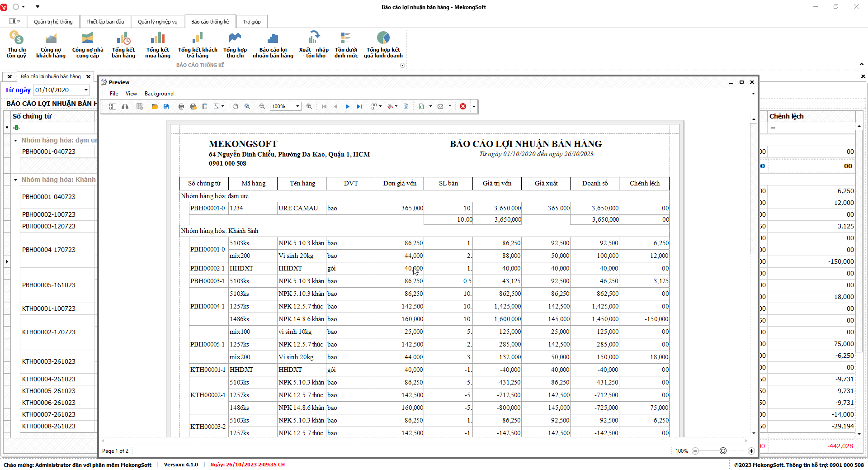Jump to the last page of the report
This screenshot has width=868, height=470.
359,106
